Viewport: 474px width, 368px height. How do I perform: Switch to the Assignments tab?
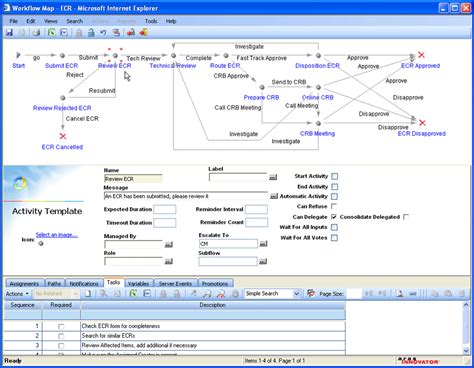click(x=24, y=284)
